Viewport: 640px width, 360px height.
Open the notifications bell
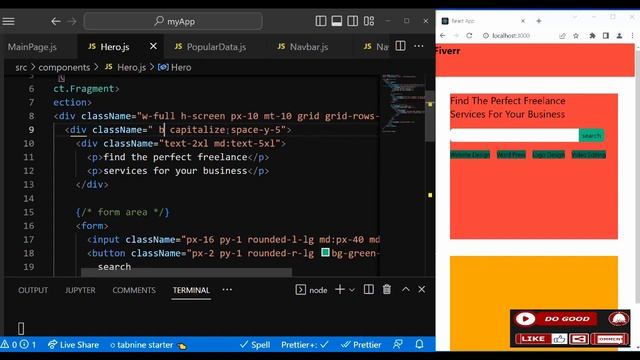(x=419, y=344)
